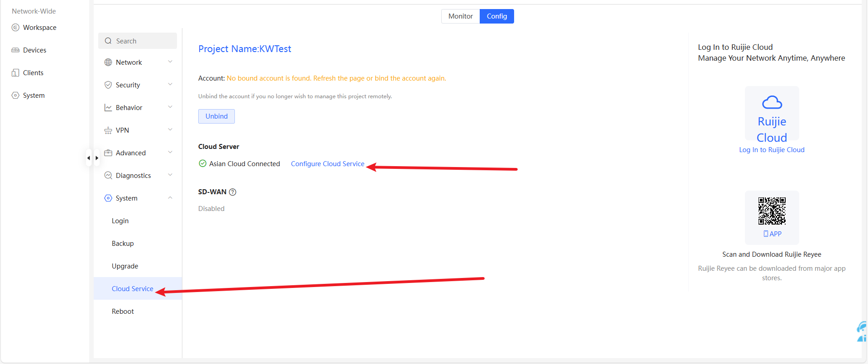Viewport: 868px width, 364px height.
Task: Open the Backup menu item
Action: (x=123, y=244)
